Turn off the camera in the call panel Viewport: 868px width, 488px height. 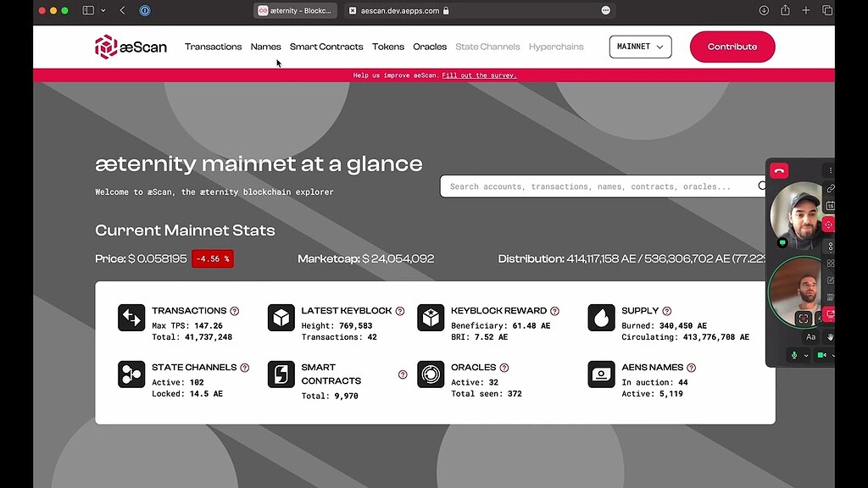click(x=821, y=355)
